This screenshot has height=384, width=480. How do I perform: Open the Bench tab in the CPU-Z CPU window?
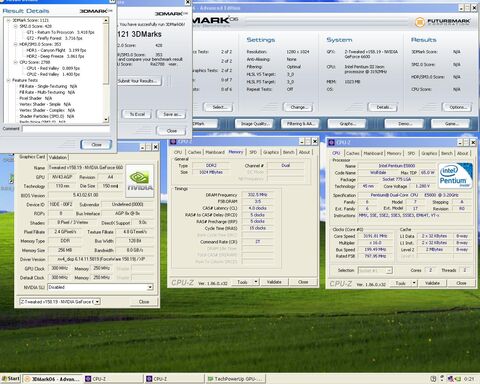(x=447, y=153)
